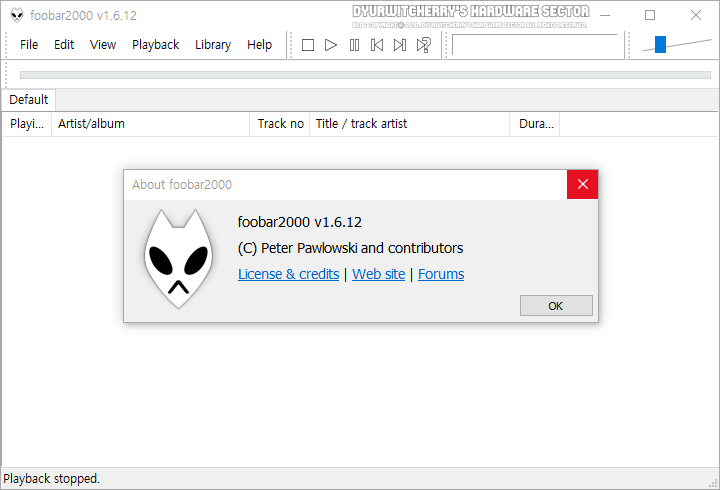Maximize the foobar2000 window
The width and height of the screenshot is (720, 490).
(x=650, y=15)
